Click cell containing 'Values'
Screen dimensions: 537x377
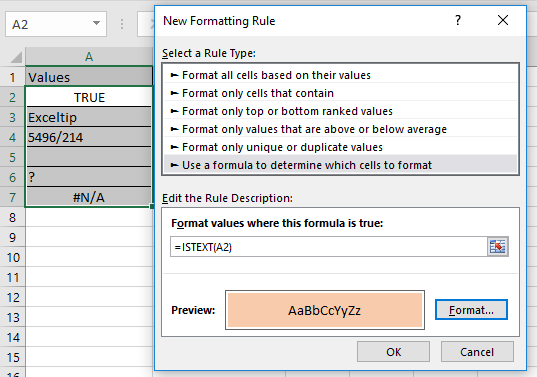tap(89, 77)
